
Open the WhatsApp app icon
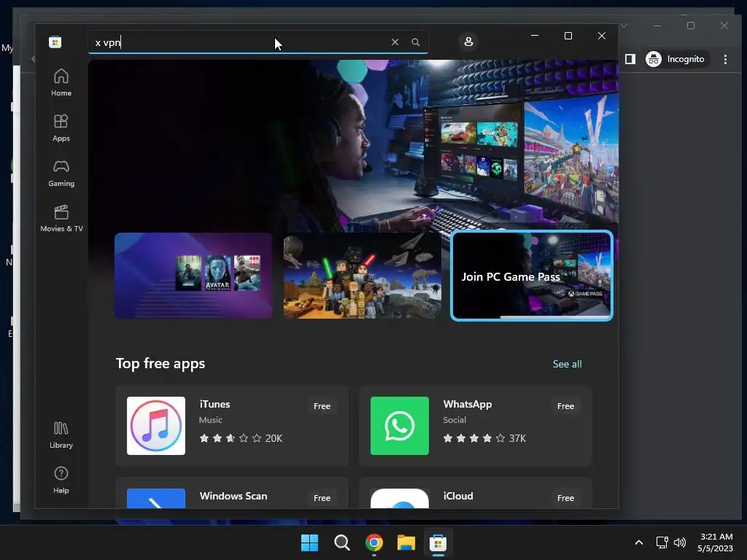point(400,426)
